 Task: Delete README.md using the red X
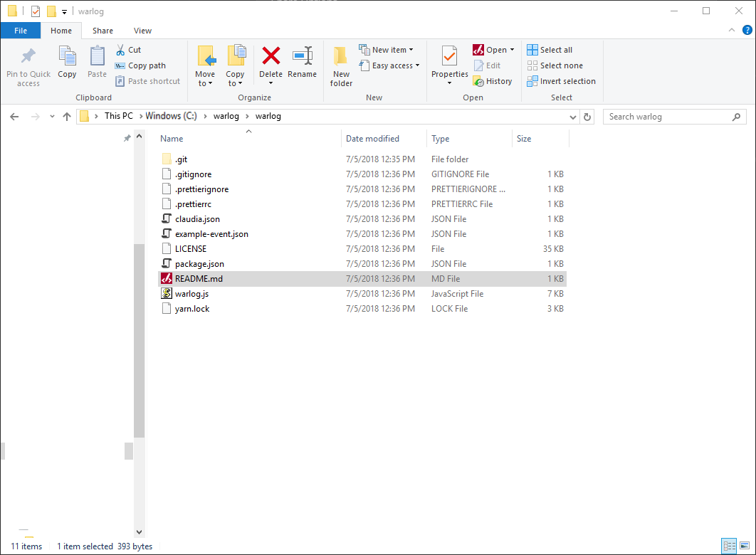coord(271,55)
